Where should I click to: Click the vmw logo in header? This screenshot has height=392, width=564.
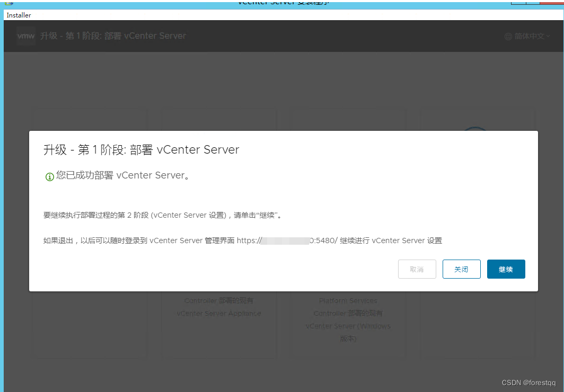pyautogui.click(x=26, y=36)
